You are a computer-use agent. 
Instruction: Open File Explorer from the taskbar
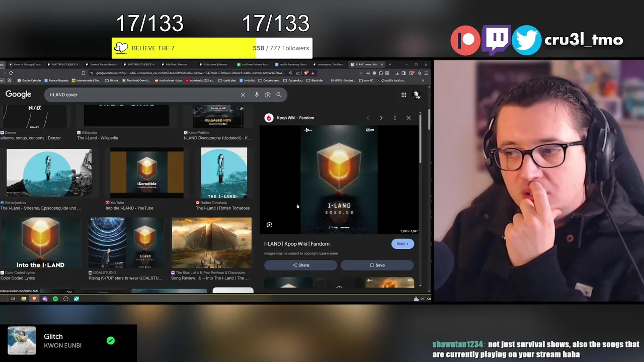tap(24, 299)
